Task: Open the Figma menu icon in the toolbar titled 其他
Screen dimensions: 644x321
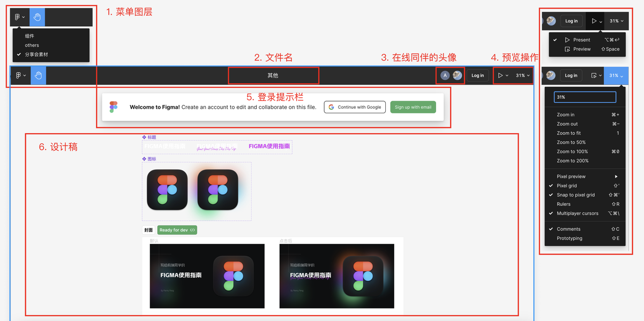Action: [x=20, y=75]
